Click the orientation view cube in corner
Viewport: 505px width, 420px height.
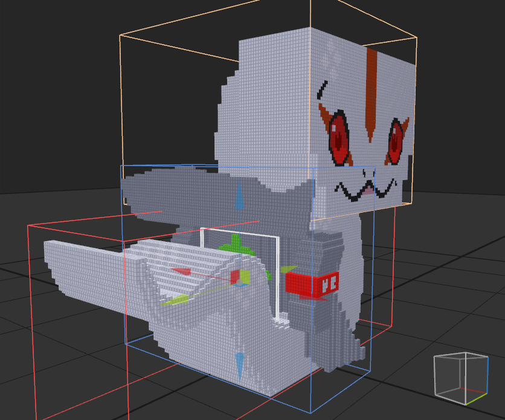(461, 378)
